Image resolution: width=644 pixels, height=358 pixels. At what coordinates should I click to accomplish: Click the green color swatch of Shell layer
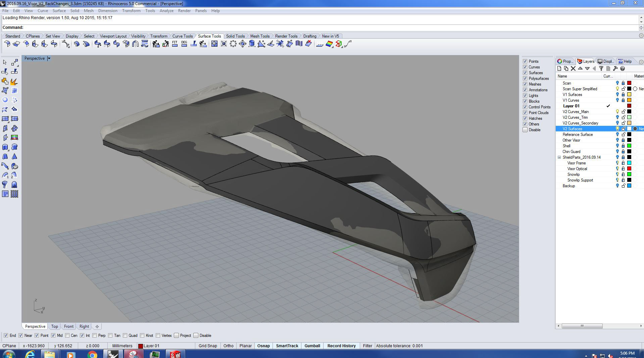(x=629, y=146)
